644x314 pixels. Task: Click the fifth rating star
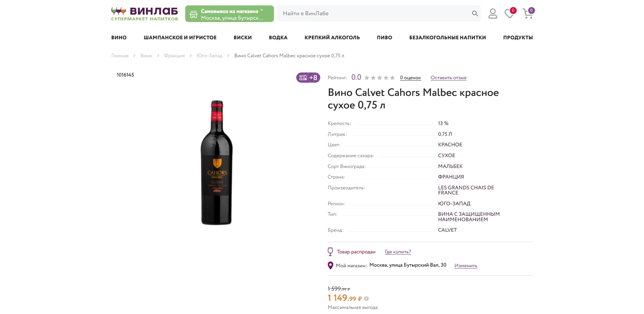[x=392, y=78]
